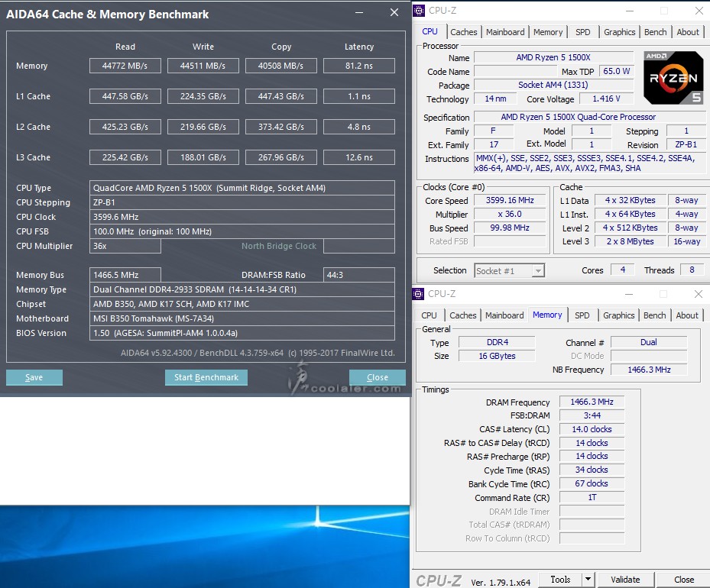Click the Command Rate (CR) value 1T
710x588 pixels.
[x=592, y=498]
